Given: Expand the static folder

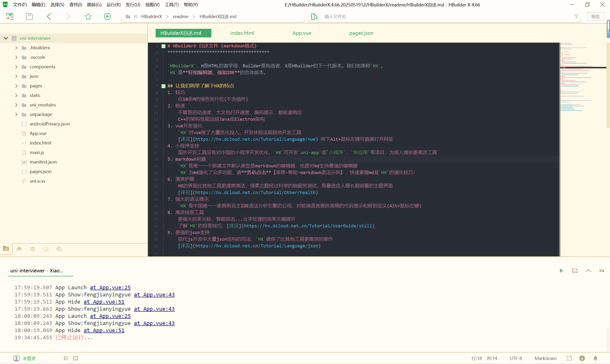Looking at the screenshot, I should click(16, 95).
